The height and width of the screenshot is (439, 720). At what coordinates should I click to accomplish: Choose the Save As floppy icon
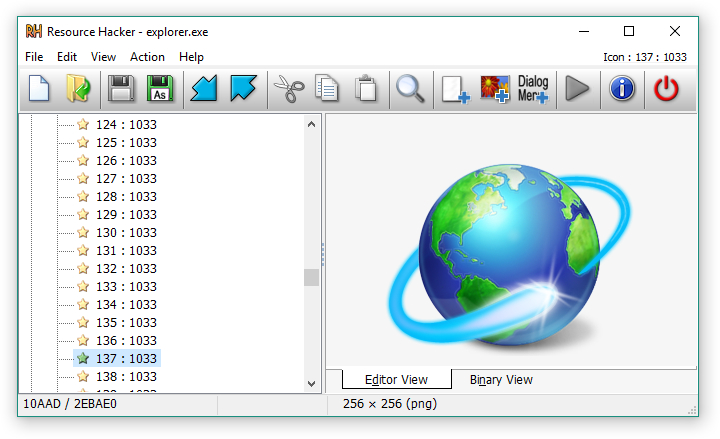[160, 88]
